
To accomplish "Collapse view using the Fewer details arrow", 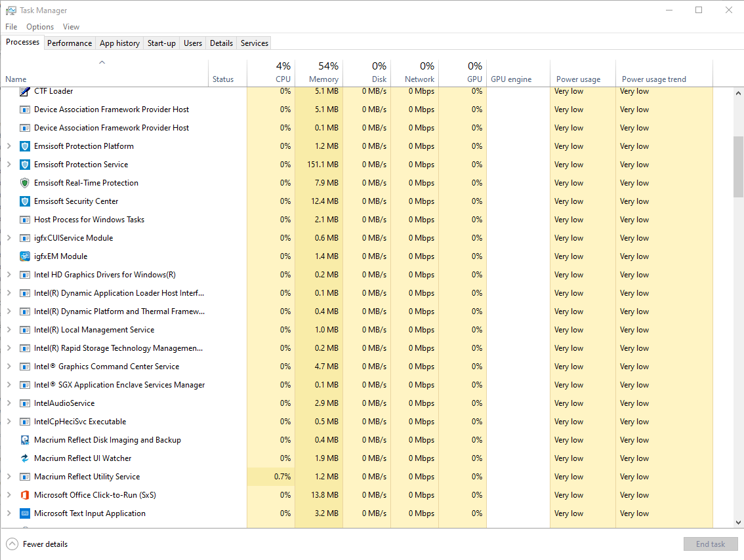I will (12, 544).
